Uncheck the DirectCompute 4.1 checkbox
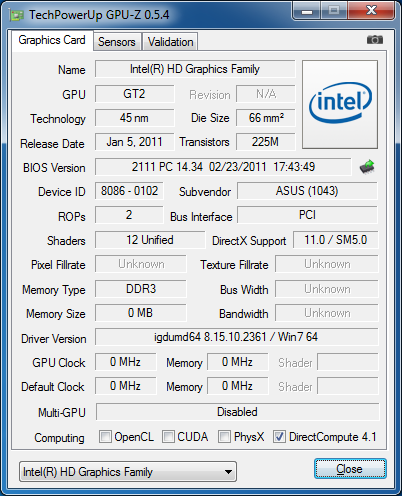 coord(279,436)
